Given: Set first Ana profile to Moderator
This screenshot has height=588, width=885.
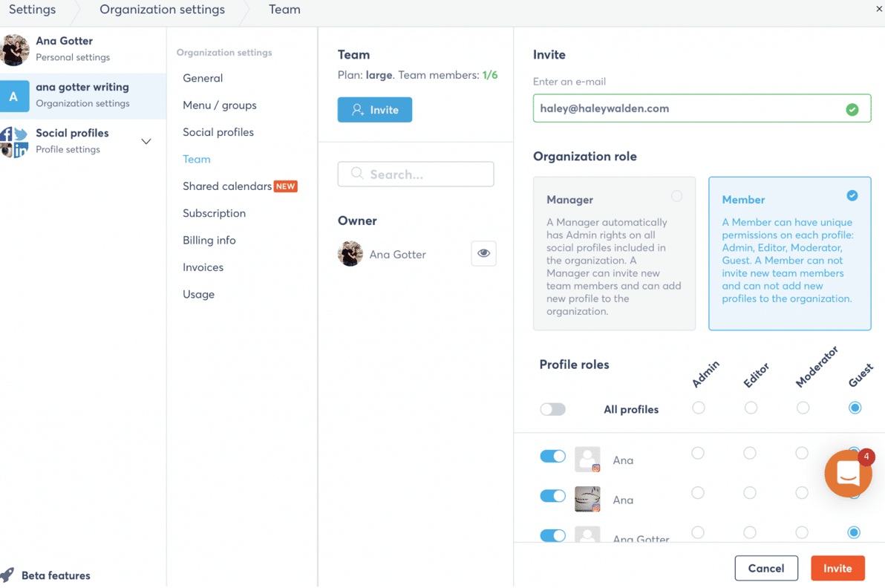Looking at the screenshot, I should (801, 453).
